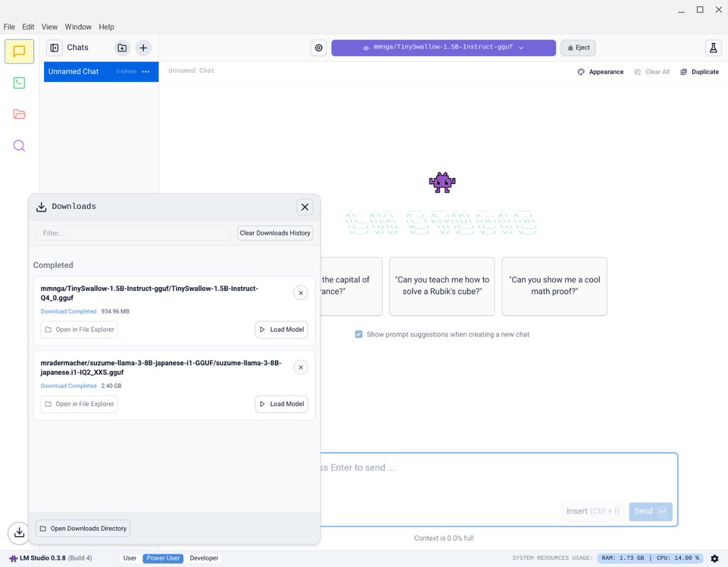Start a new chat with plus icon
The image size is (728, 567).
[x=143, y=47]
